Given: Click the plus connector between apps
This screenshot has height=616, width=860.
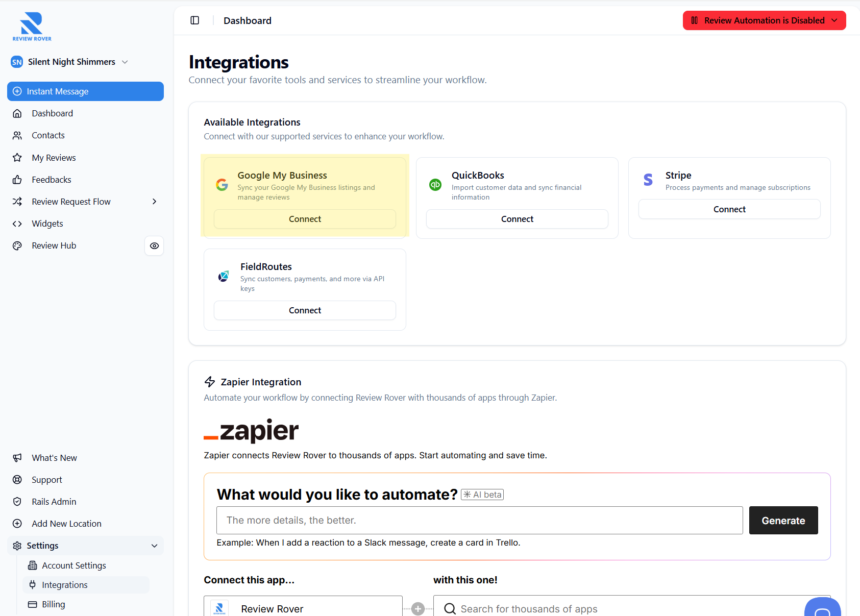Looking at the screenshot, I should click(418, 609).
